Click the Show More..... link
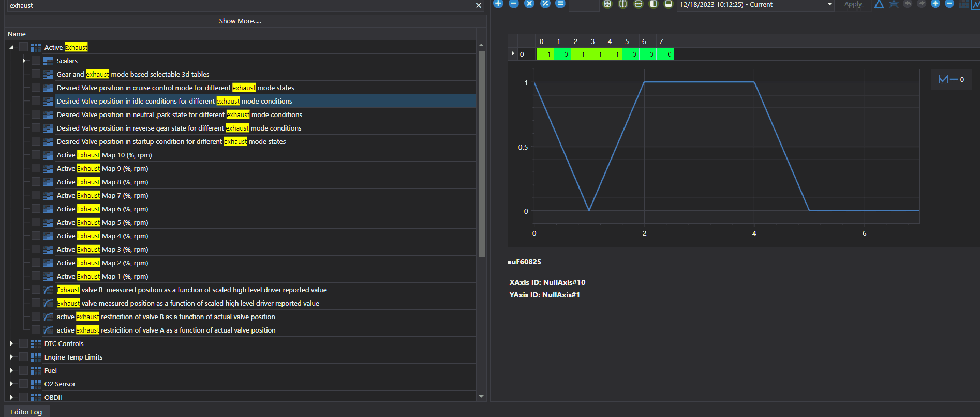Image resolution: width=980 pixels, height=417 pixels. click(240, 21)
